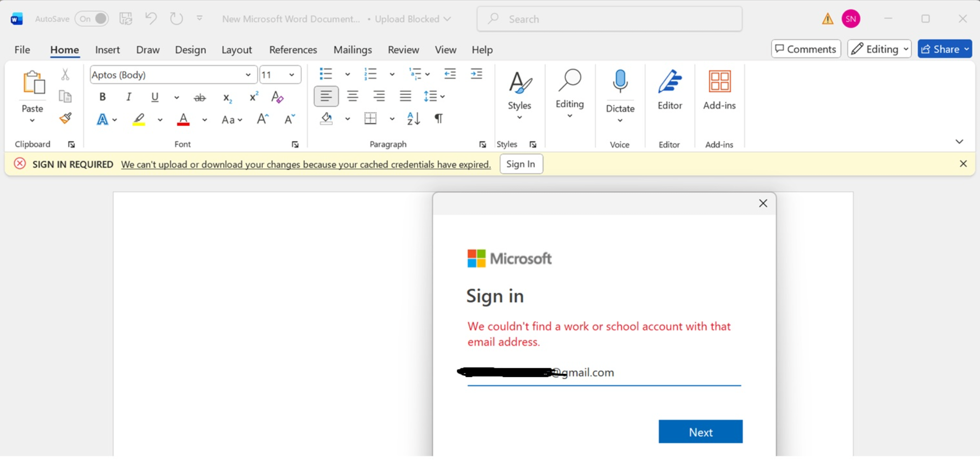Screen dimensions: 980x461
Task: Center align the paragraph
Action: [x=353, y=96]
